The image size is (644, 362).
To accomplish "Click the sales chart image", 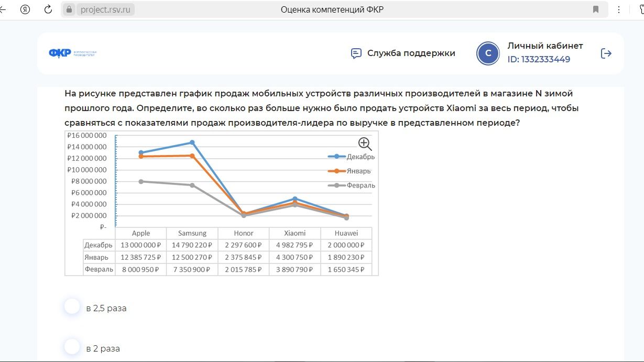I will pyautogui.click(x=222, y=203).
